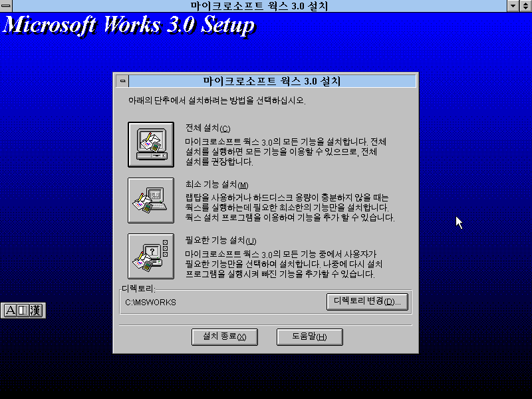Toggle the IME half/full width button
The height and width of the screenshot is (399, 532).
tap(23, 310)
